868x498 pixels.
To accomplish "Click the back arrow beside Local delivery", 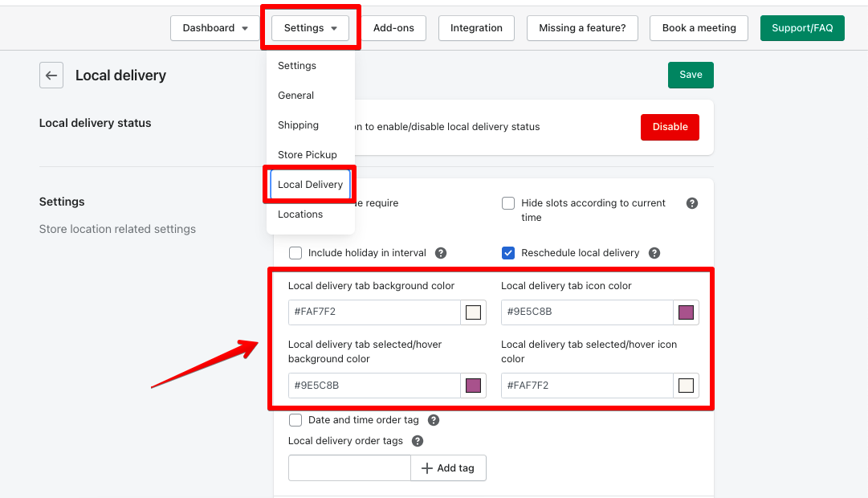I will 51,76.
